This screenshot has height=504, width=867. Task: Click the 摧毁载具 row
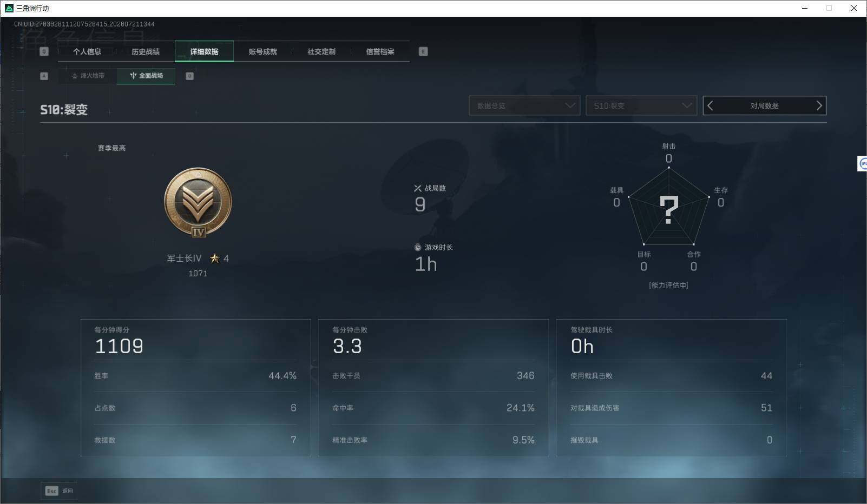click(x=672, y=440)
